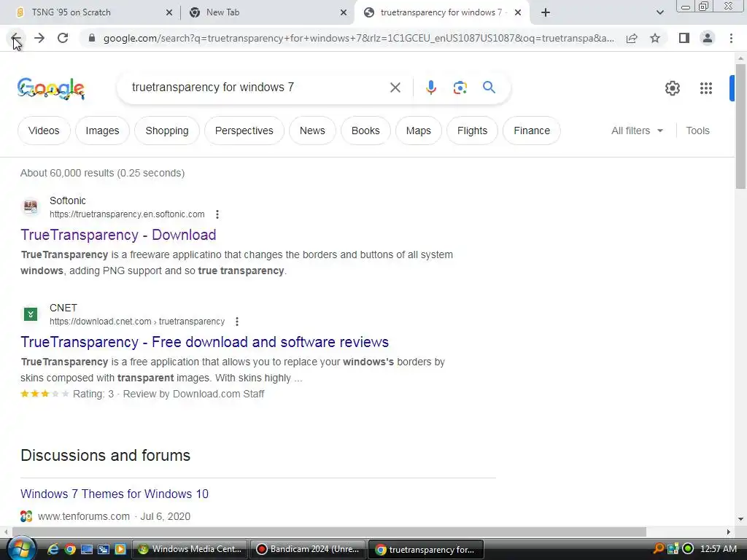The width and height of the screenshot is (747, 560).
Task: Click into the Google search text field
Action: click(x=258, y=87)
